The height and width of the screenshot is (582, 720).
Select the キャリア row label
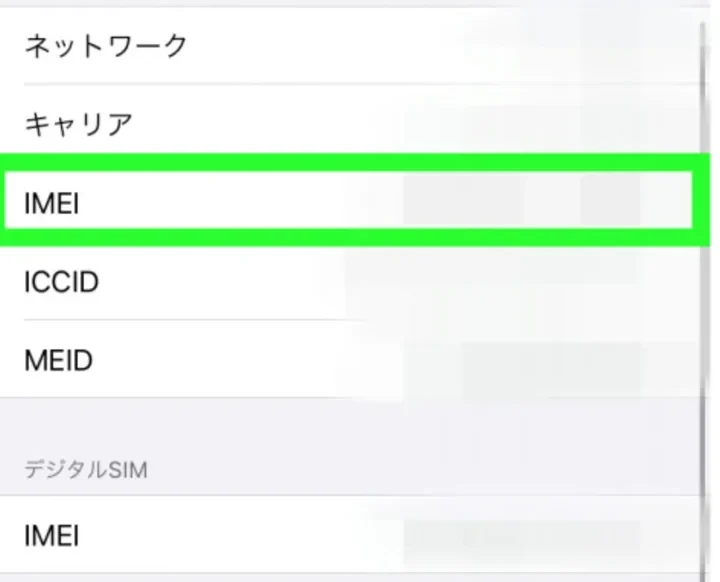pyautogui.click(x=78, y=124)
